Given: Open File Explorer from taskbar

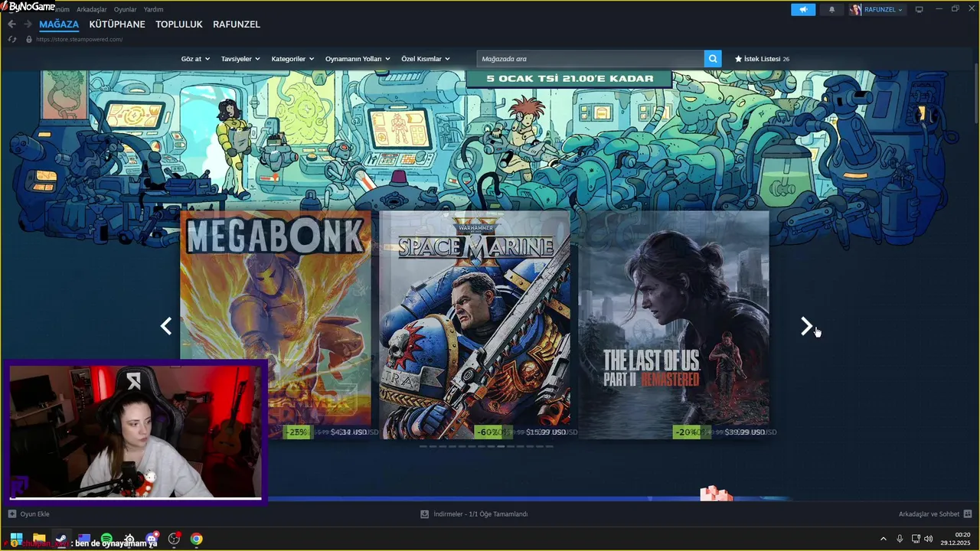Looking at the screenshot, I should point(39,539).
